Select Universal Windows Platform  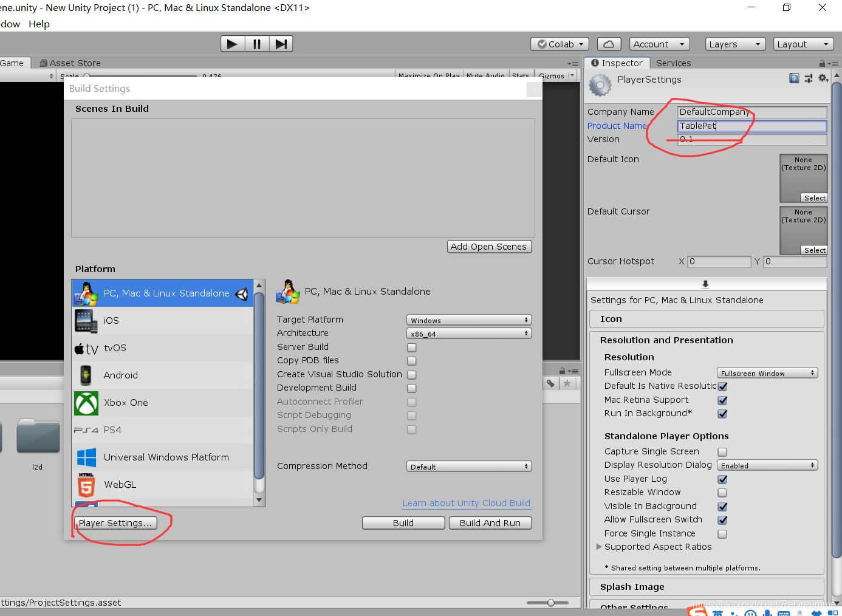163,457
